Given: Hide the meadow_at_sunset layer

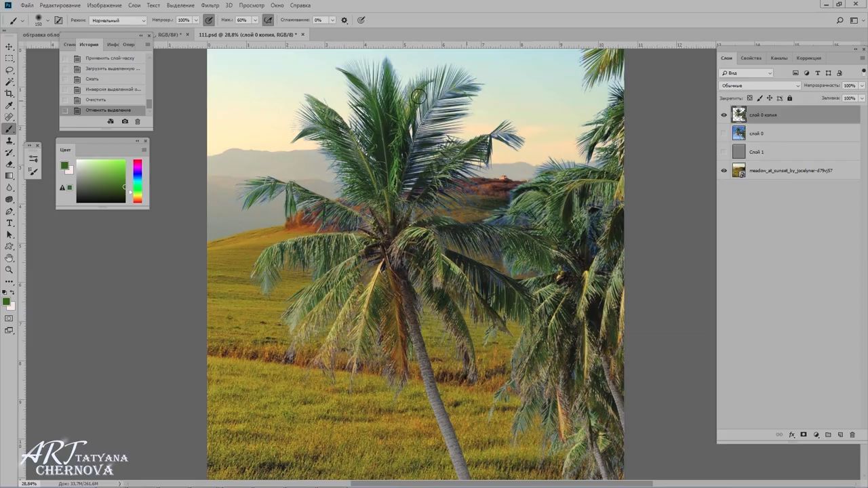Looking at the screenshot, I should click(724, 170).
